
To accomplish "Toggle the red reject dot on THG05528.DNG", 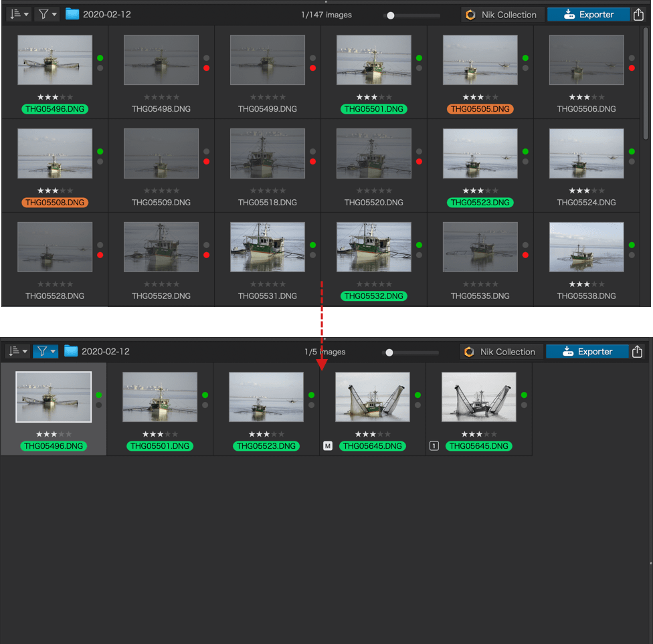I will 100,255.
